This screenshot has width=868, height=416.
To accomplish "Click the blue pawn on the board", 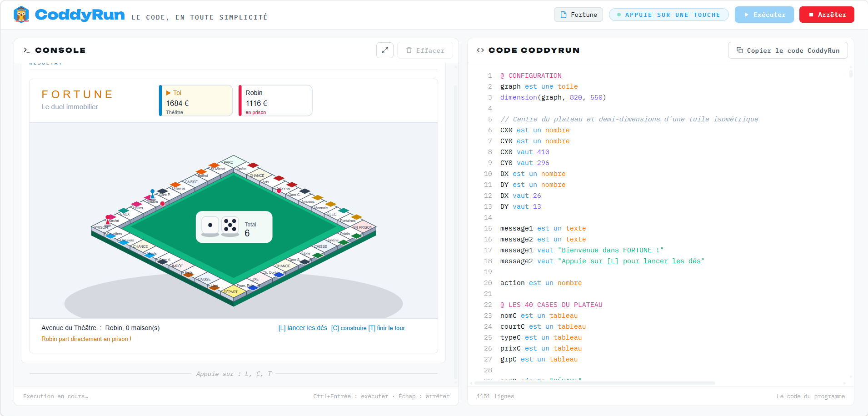I will pyautogui.click(x=153, y=194).
